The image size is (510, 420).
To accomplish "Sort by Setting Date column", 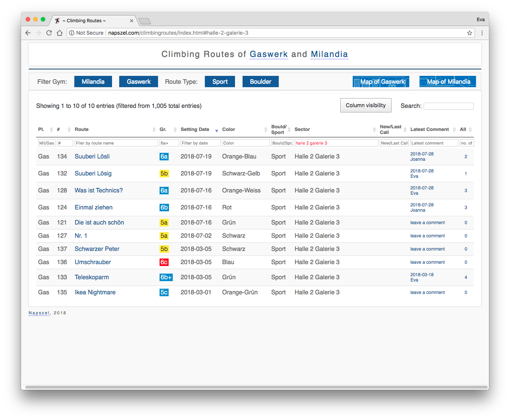I will (200, 129).
